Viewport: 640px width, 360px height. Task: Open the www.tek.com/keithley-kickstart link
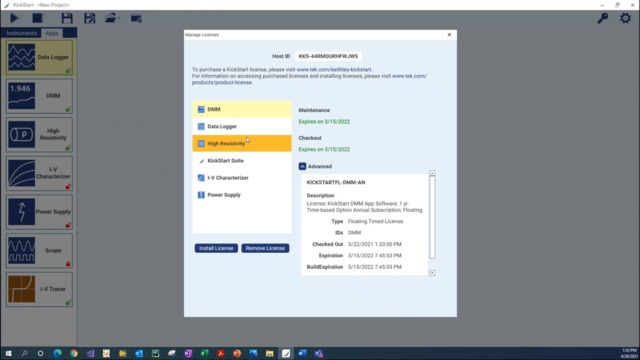point(334,69)
